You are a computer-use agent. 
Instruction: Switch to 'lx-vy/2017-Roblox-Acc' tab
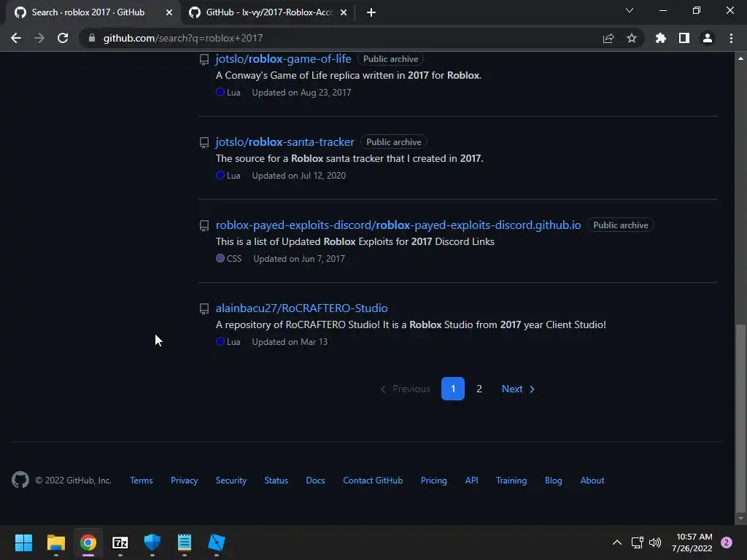pos(269,12)
